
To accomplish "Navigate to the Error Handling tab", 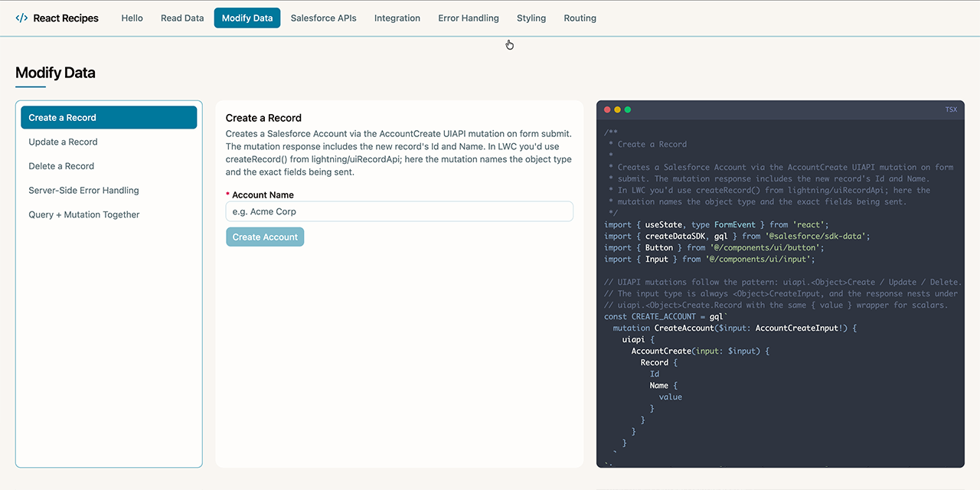I will (x=469, y=18).
